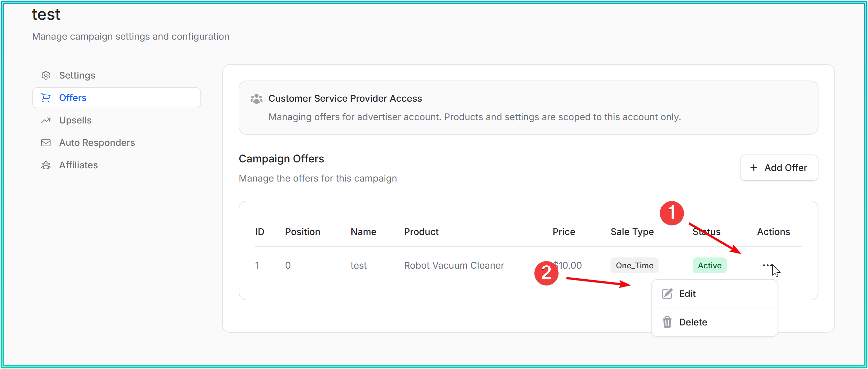Click the pencil Edit icon in menu
This screenshot has height=369, width=868.
667,294
